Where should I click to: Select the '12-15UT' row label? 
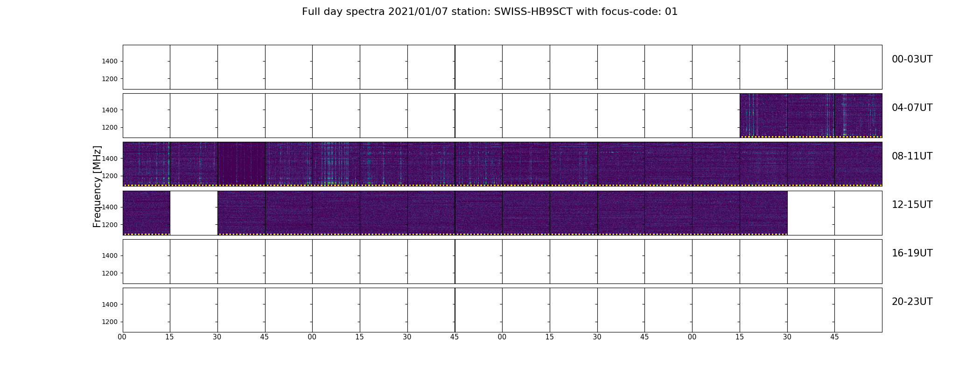click(x=912, y=205)
